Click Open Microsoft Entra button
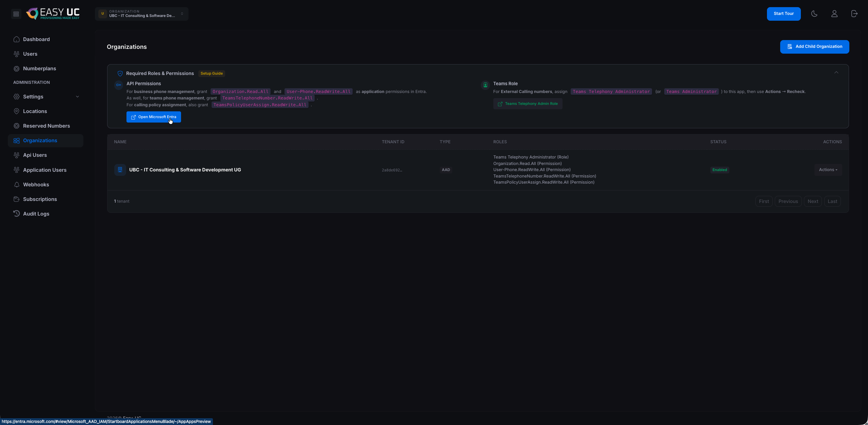 tap(154, 117)
